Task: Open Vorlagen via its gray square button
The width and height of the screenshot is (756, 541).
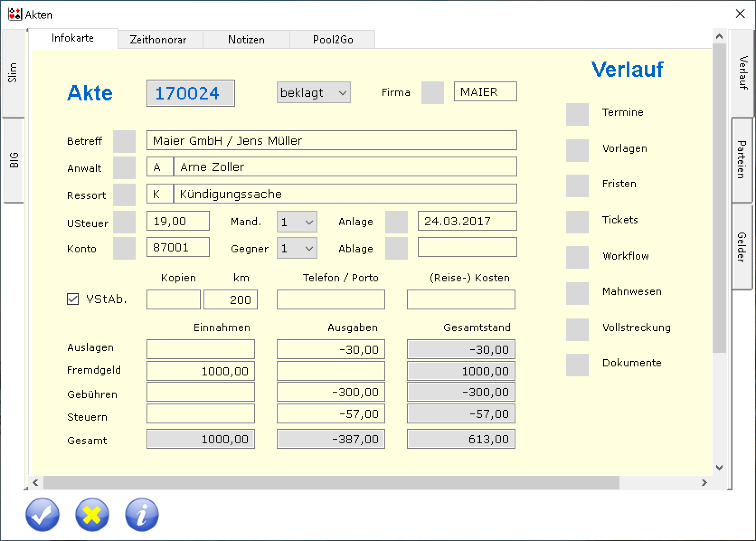Action: pos(577,151)
